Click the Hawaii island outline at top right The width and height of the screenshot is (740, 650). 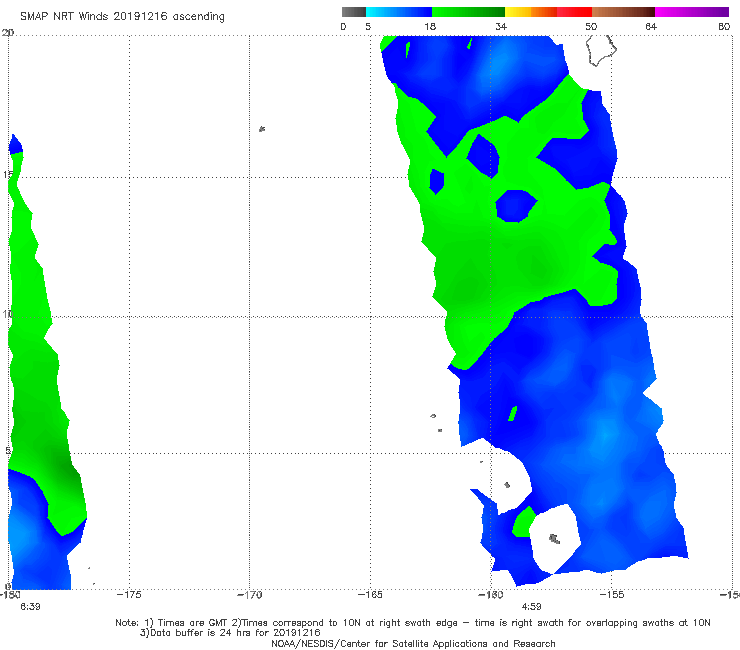click(x=601, y=50)
